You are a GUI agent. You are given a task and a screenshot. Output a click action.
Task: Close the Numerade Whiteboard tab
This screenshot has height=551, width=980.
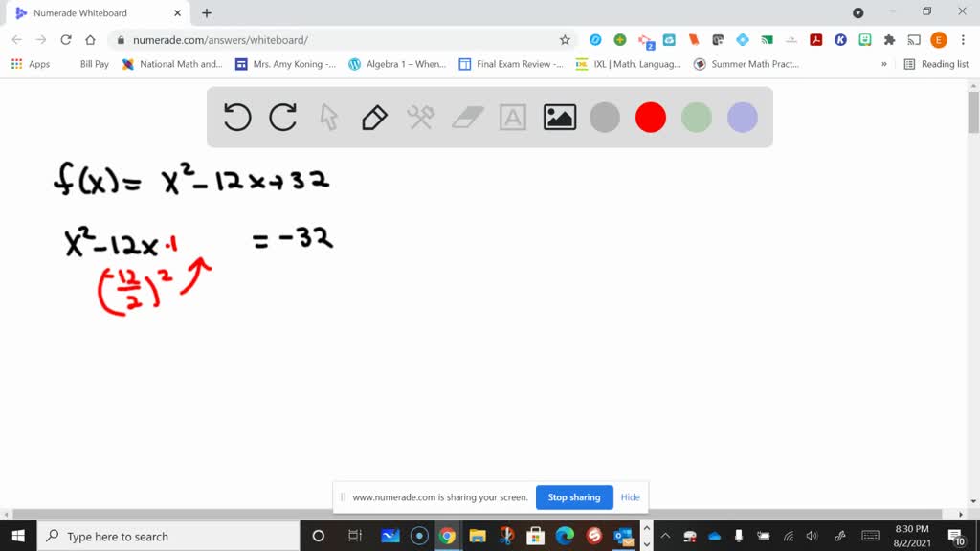click(177, 13)
